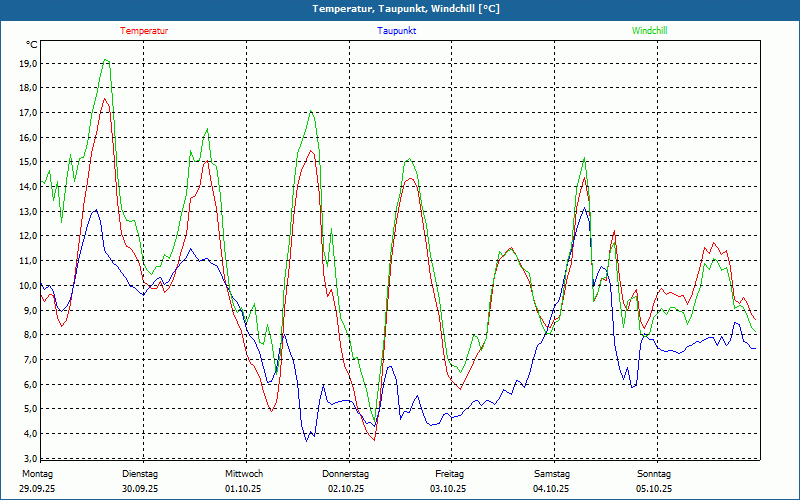Select the date 02.10.25 on x-axis
Screen dimensions: 800x500
point(346,489)
